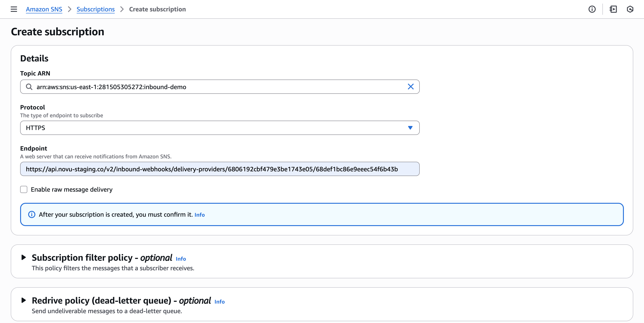Viewport: 644px width, 323px height.
Task: Click inside the Endpoint URL field
Action: click(x=220, y=169)
